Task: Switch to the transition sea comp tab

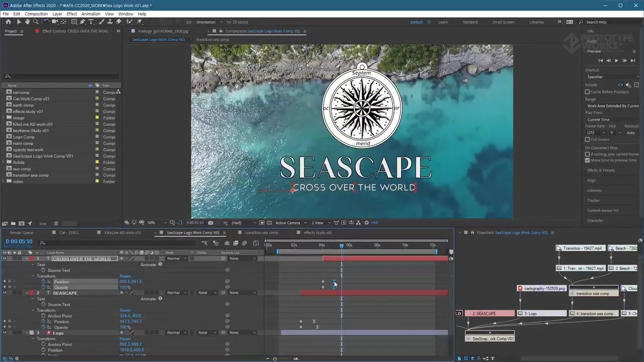Action: click(x=262, y=232)
